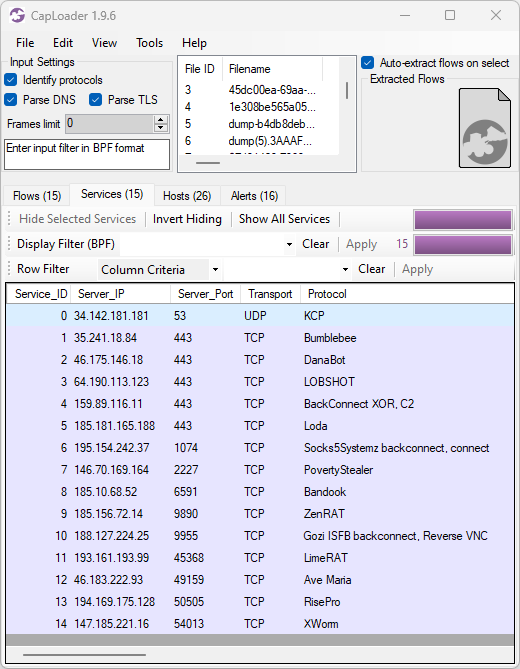The image size is (520, 669).
Task: Toggle the Identify protocols checkbox
Action: click(x=11, y=80)
